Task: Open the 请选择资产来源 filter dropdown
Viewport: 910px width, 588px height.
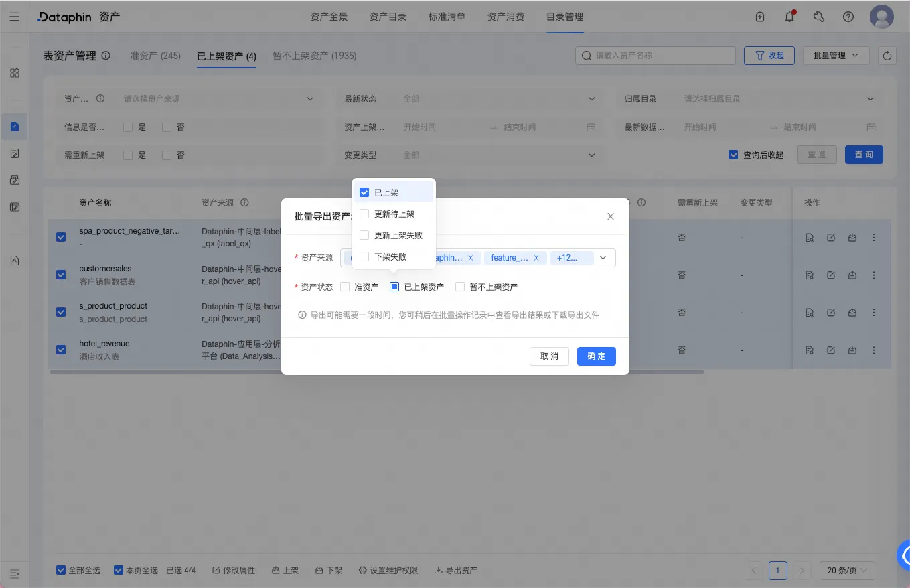Action: click(218, 99)
